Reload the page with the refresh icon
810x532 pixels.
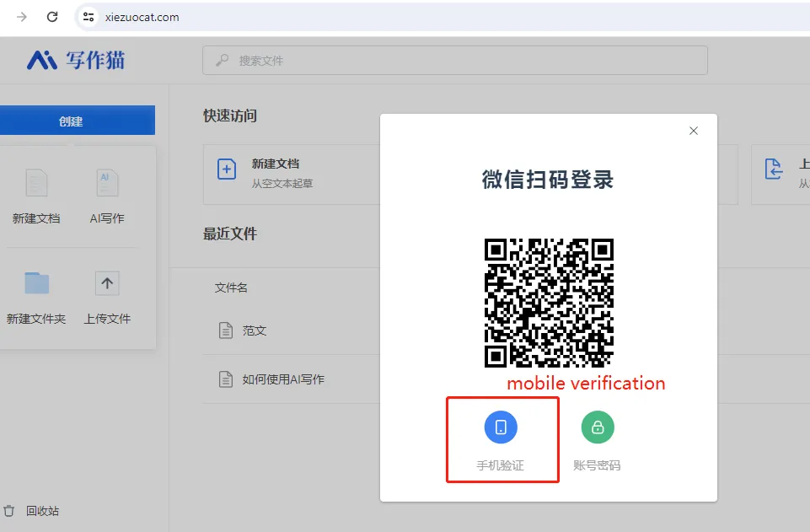point(51,16)
